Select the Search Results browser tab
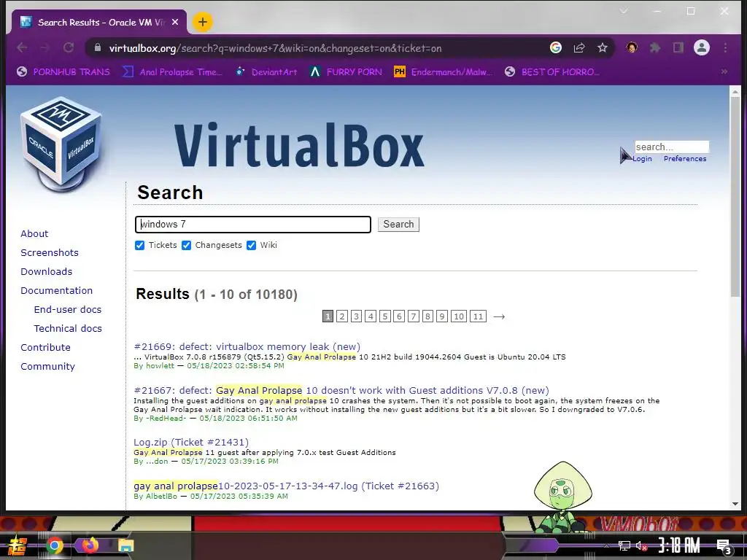 pos(97,22)
